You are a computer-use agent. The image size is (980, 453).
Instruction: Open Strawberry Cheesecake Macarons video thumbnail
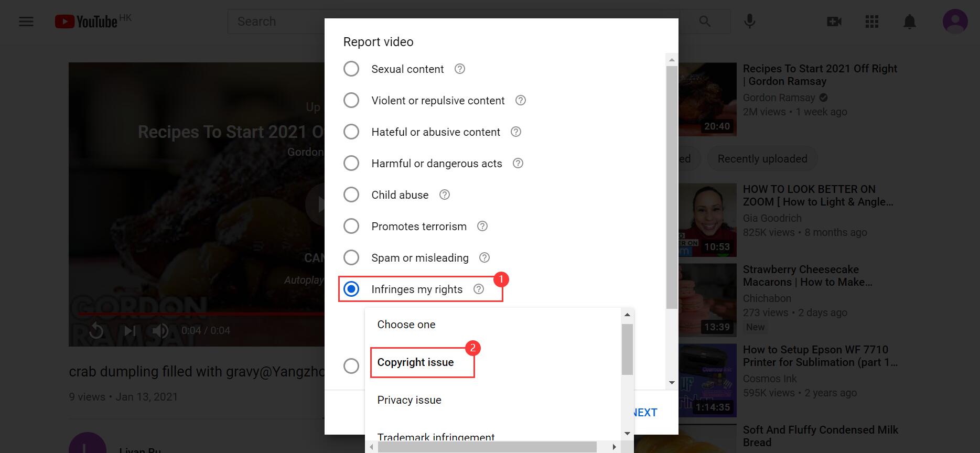point(707,300)
